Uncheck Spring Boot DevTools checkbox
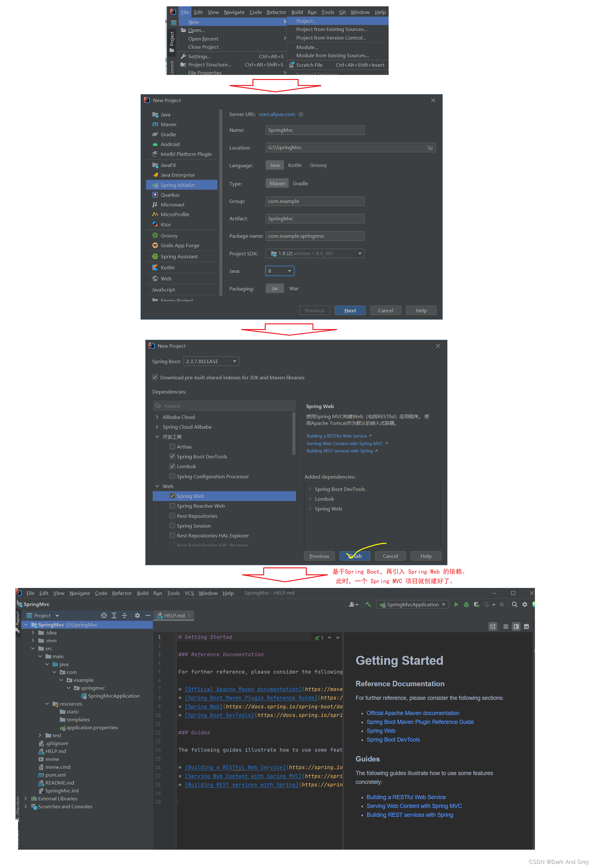This screenshot has height=868, width=594. (x=173, y=456)
